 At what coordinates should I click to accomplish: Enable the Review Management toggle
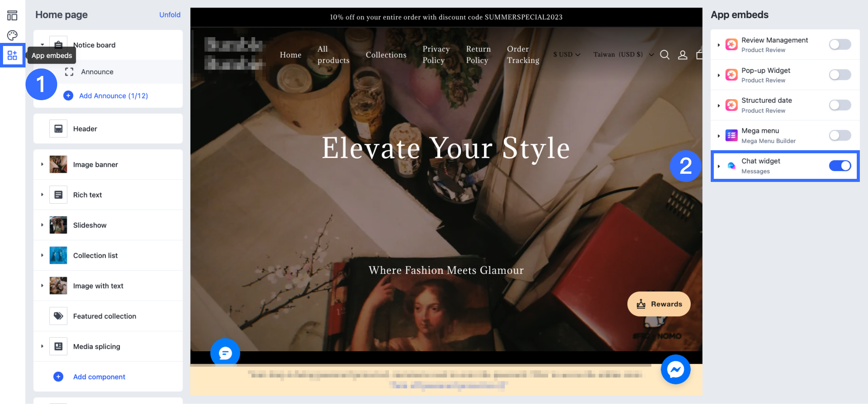tap(840, 45)
